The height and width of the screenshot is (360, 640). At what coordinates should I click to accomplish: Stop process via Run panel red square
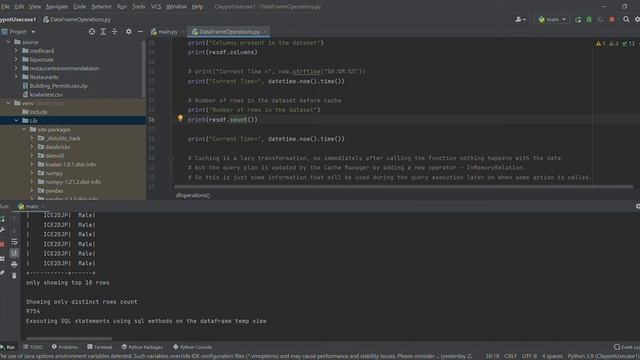tap(2, 244)
